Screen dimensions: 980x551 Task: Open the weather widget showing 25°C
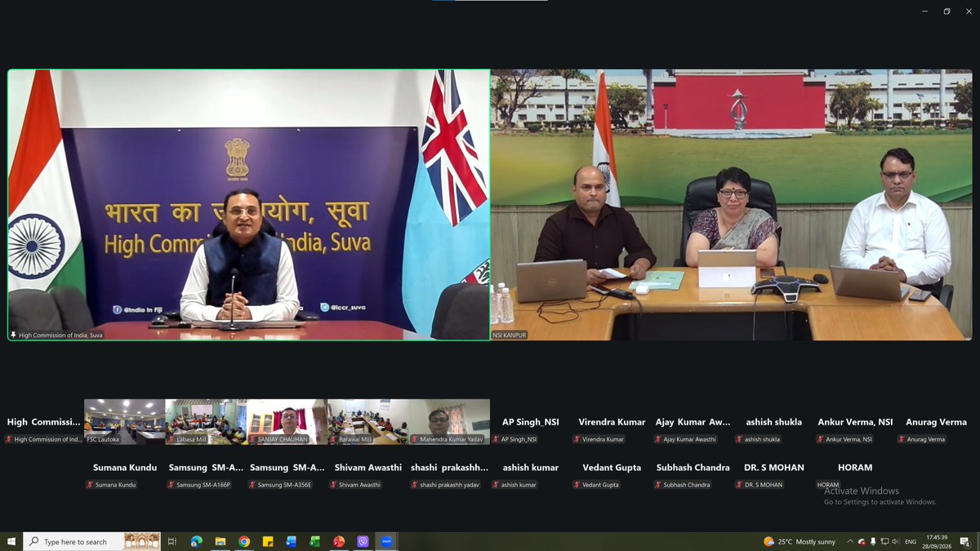800,541
